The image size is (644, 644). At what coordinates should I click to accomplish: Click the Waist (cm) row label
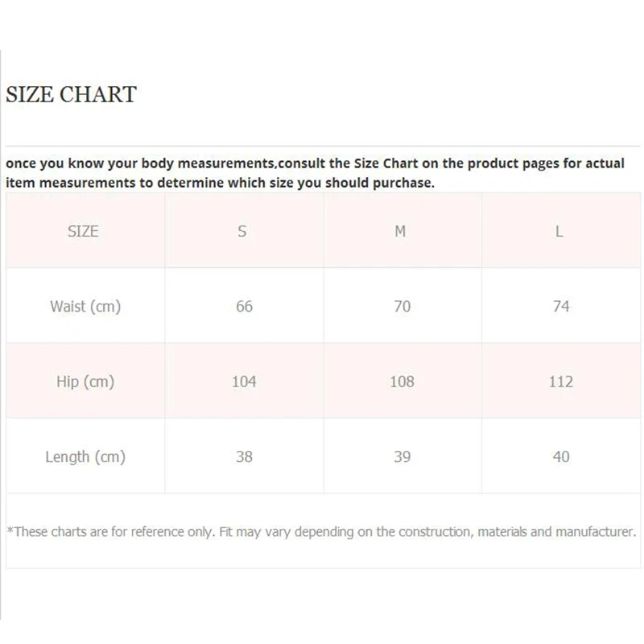[85, 306]
